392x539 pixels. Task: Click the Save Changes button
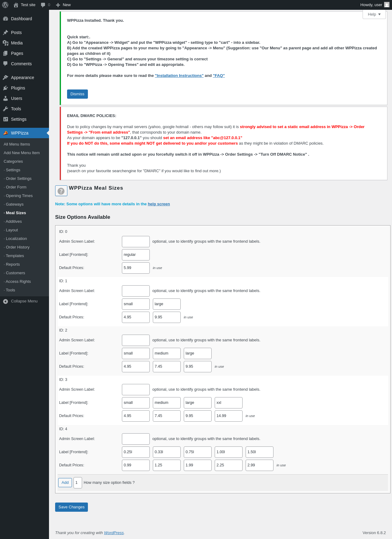pos(71,507)
